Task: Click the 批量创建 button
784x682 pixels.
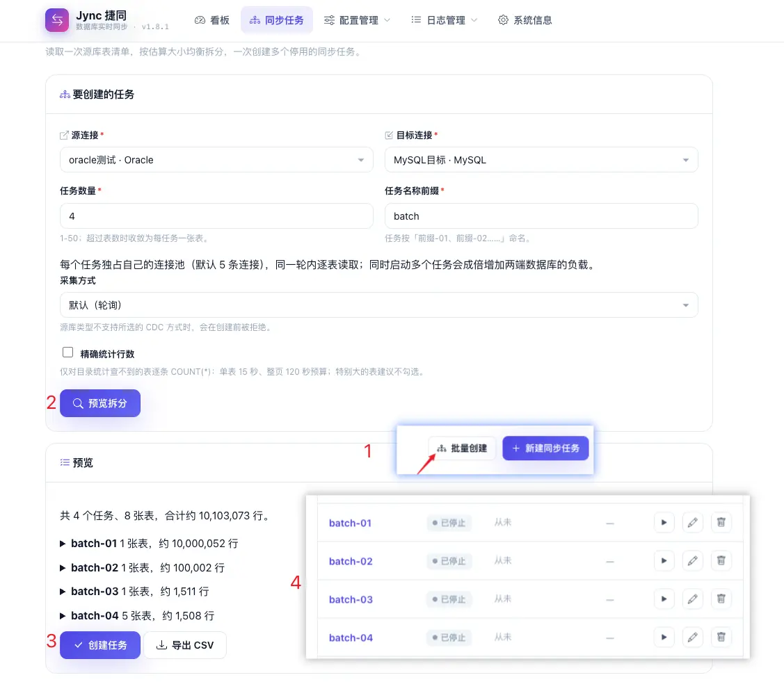Action: [462, 448]
